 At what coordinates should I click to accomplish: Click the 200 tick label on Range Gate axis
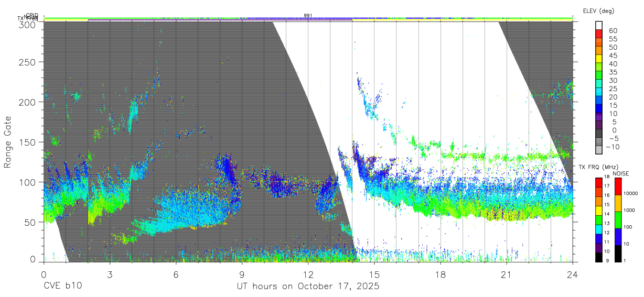tap(26, 102)
